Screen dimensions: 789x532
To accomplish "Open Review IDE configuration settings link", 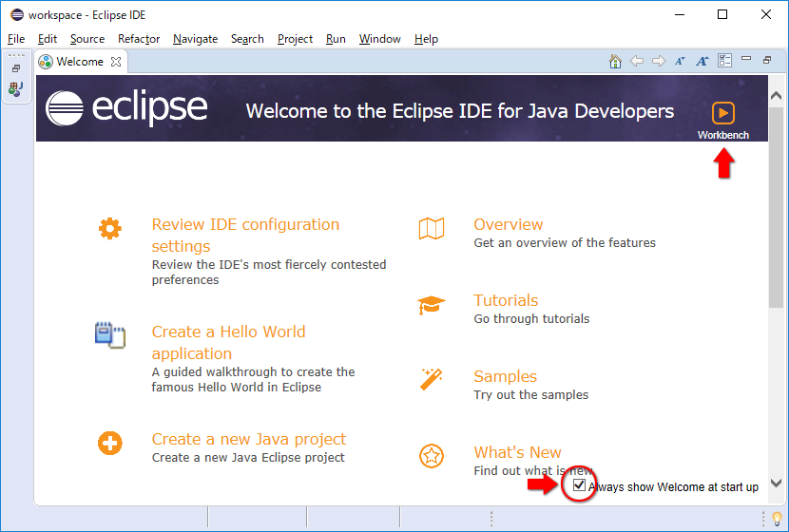I will (x=245, y=236).
